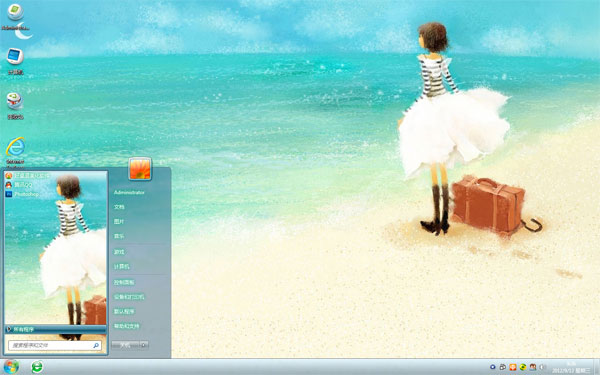Open Administrator in the Start menu
Image resolution: width=600 pixels, height=375 pixels.
tap(129, 192)
